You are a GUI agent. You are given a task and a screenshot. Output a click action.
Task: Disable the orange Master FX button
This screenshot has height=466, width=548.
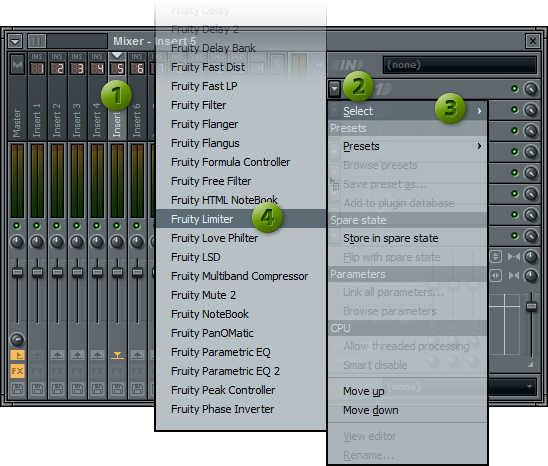coord(17,371)
